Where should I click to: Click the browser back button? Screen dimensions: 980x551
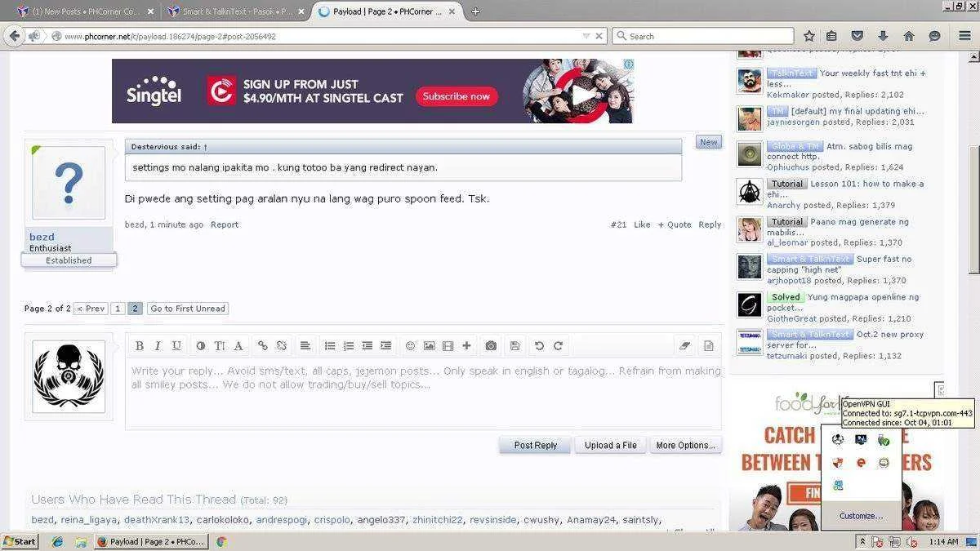(14, 36)
